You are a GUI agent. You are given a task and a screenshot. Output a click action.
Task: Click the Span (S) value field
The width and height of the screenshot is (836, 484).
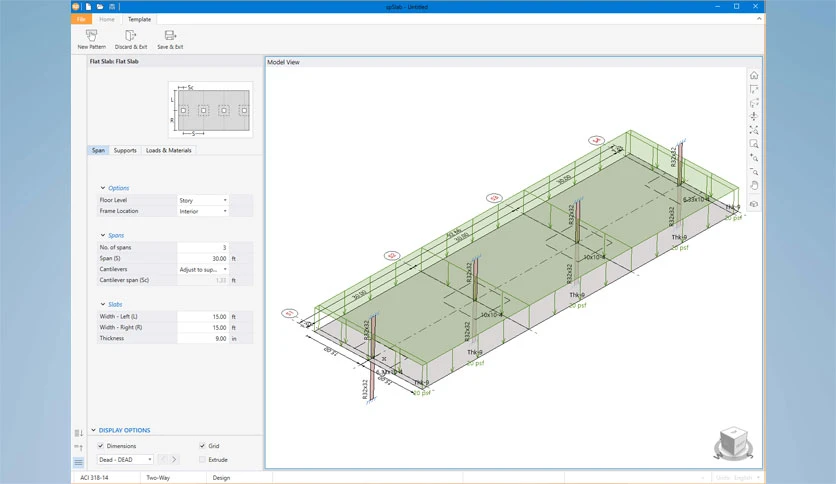[203, 259]
